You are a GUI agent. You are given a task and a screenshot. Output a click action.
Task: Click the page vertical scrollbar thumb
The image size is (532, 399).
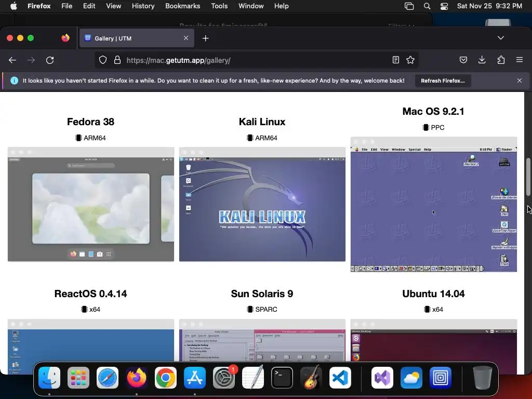coord(528,177)
